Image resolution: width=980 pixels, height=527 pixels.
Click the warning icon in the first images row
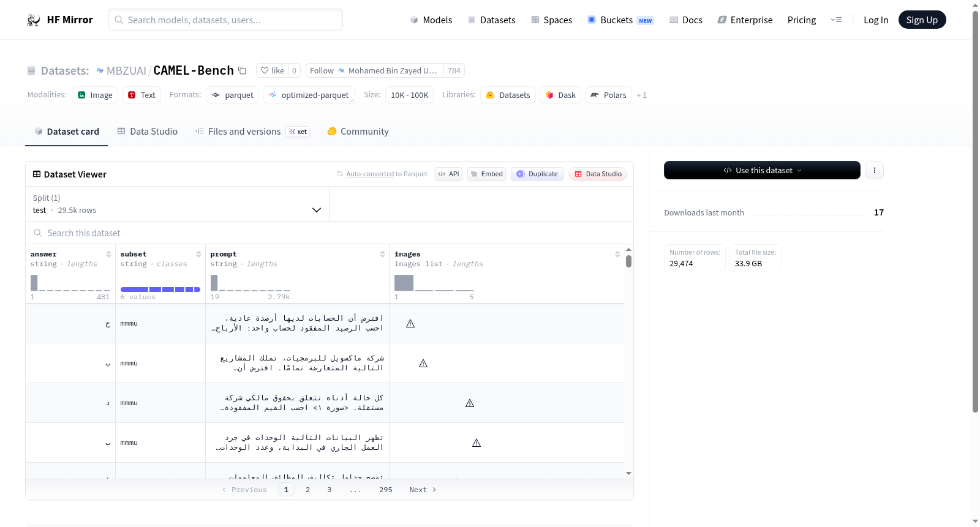click(410, 324)
